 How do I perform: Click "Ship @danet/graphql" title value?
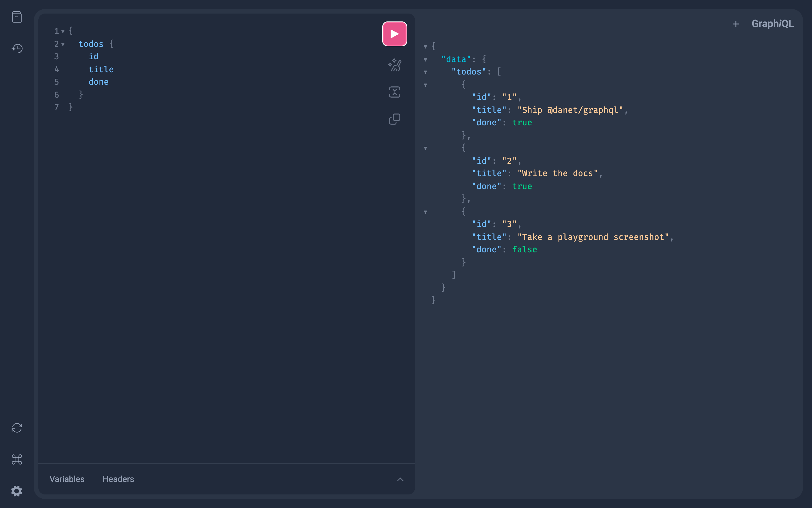pos(570,110)
